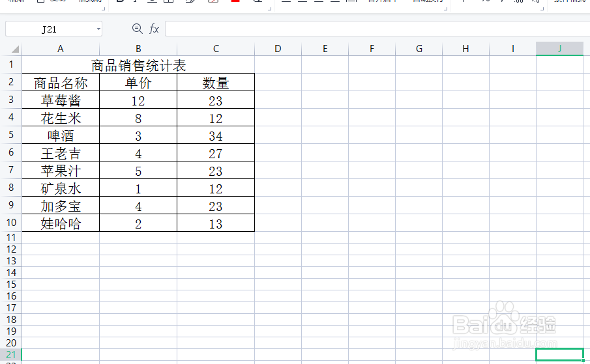Select the 花生米 cell

click(x=61, y=118)
